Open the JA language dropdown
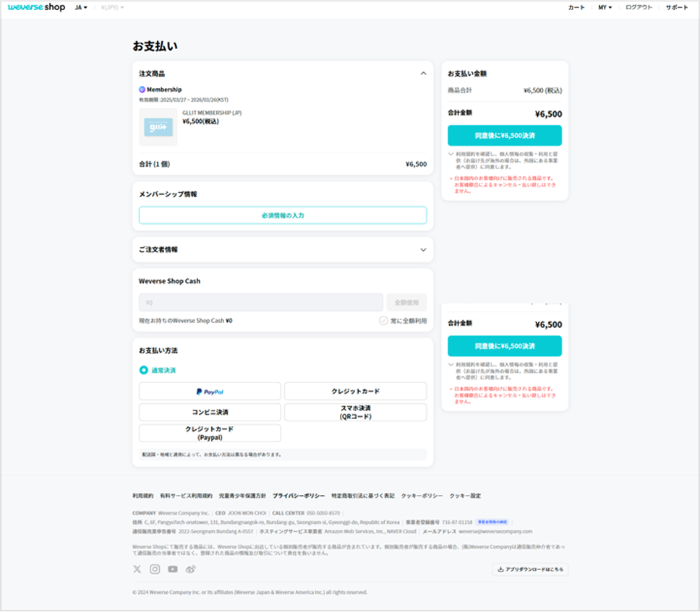 tap(81, 7)
